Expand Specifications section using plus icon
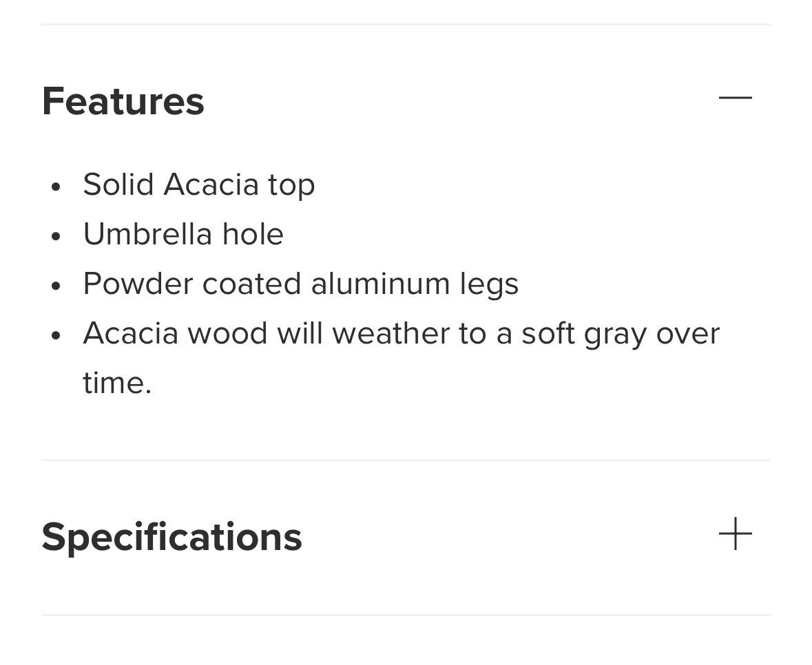 (x=735, y=534)
